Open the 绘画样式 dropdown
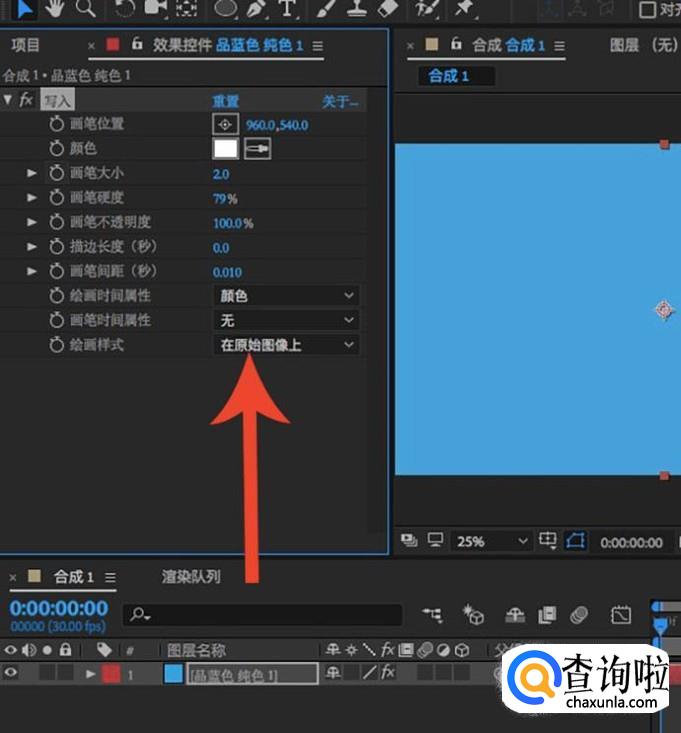Viewport: 681px width, 733px height. pyautogui.click(x=287, y=345)
